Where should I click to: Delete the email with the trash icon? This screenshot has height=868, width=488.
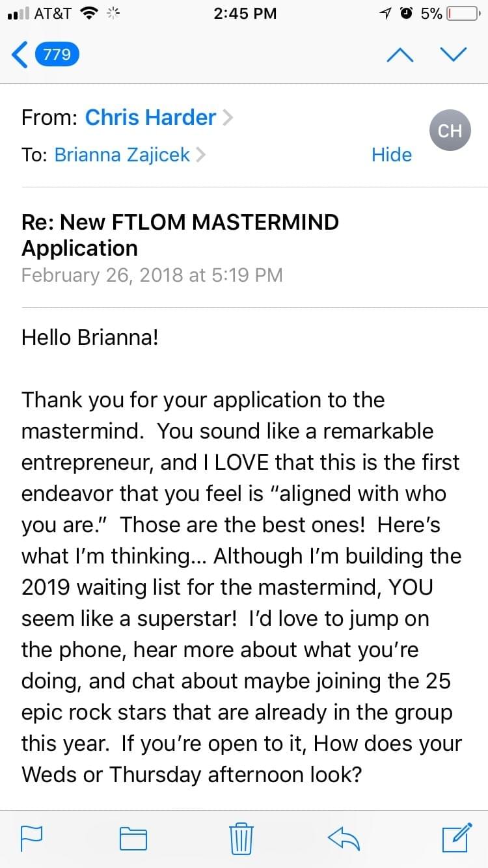coord(241,838)
